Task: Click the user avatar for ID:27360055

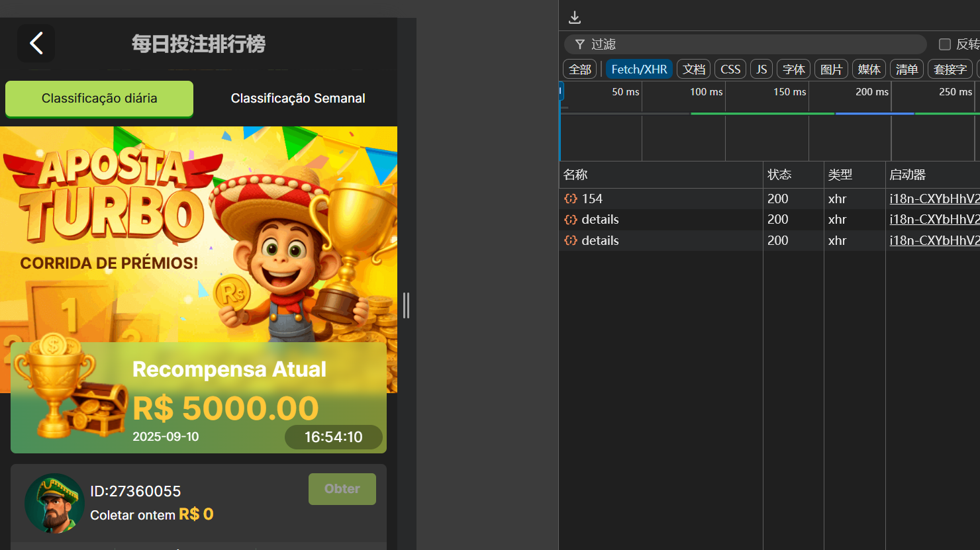Action: click(54, 503)
